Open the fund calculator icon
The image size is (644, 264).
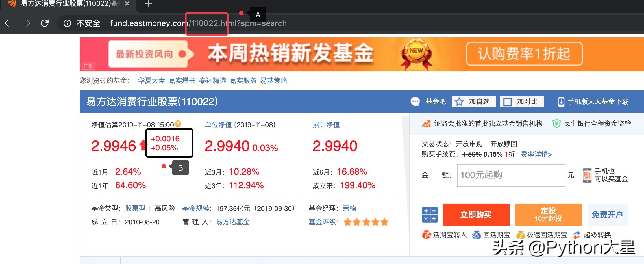tap(430, 215)
